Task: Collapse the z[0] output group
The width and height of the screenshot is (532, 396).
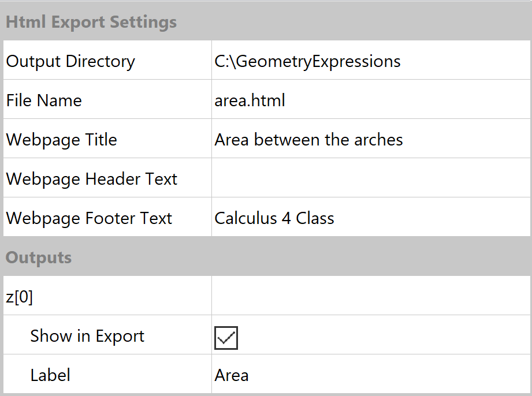Action: click(20, 297)
